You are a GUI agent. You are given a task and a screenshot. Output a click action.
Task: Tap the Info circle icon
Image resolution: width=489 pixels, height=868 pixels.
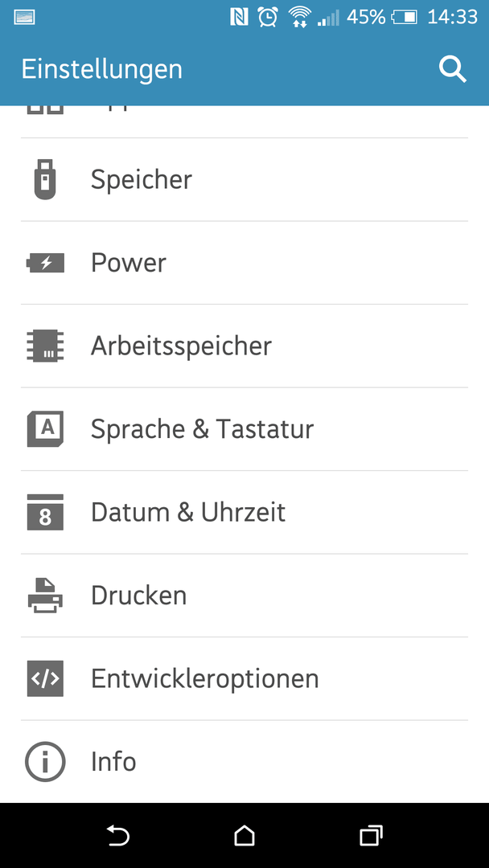click(x=45, y=762)
